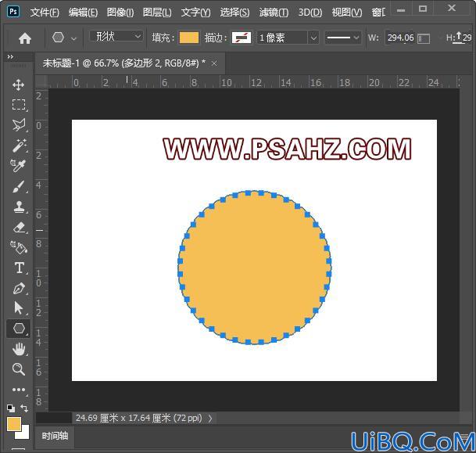
Task: Select the Eraser tool
Action: click(19, 227)
